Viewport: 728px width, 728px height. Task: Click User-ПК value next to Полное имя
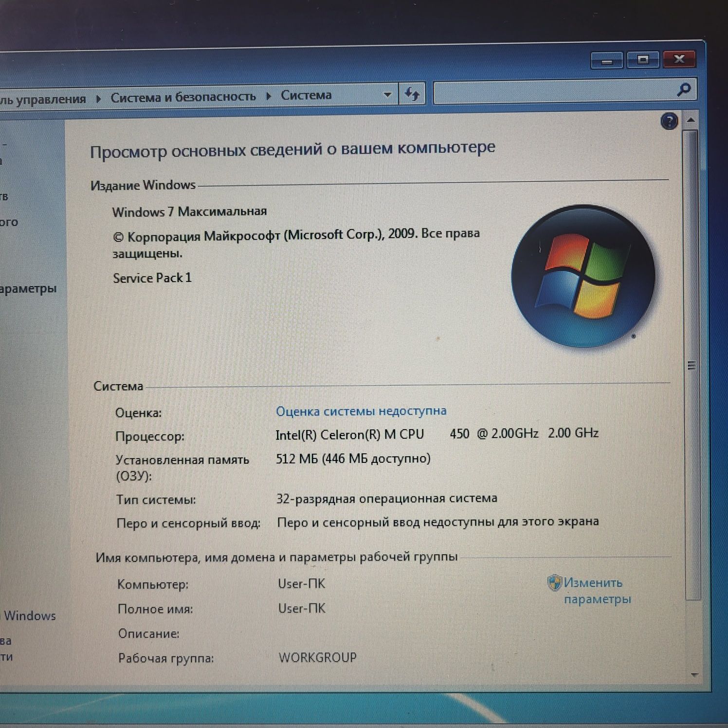[x=302, y=608]
